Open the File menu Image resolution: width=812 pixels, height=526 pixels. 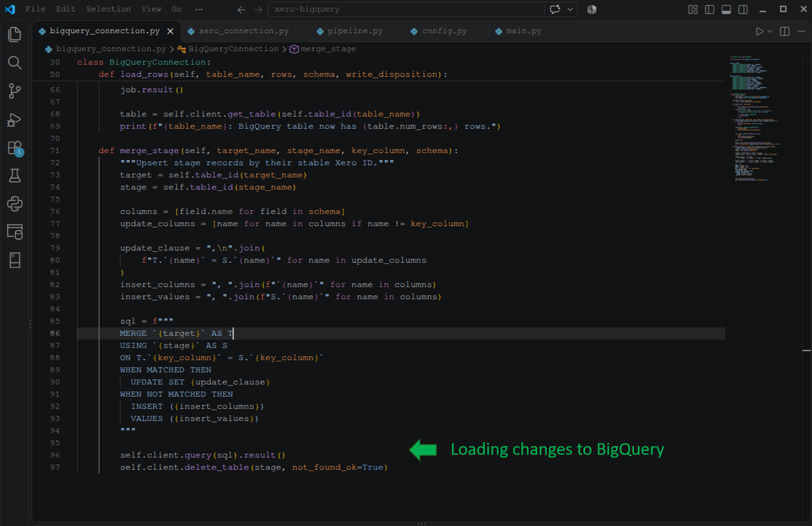pos(35,9)
